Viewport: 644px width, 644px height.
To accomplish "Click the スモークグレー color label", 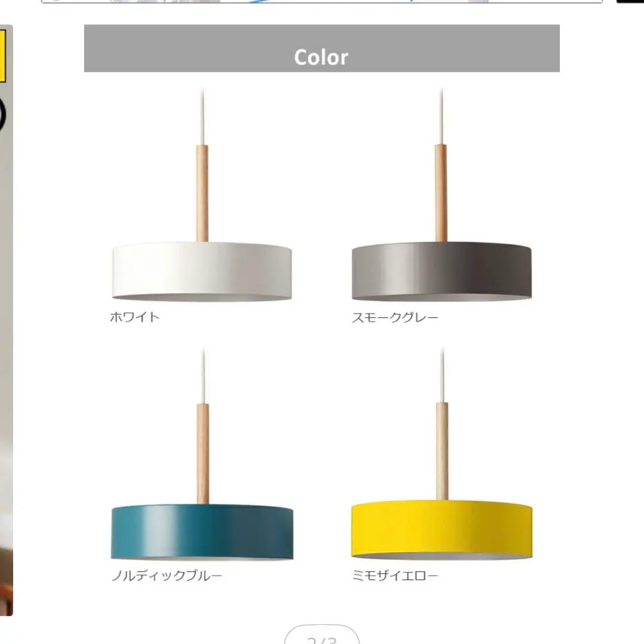I will [395, 317].
